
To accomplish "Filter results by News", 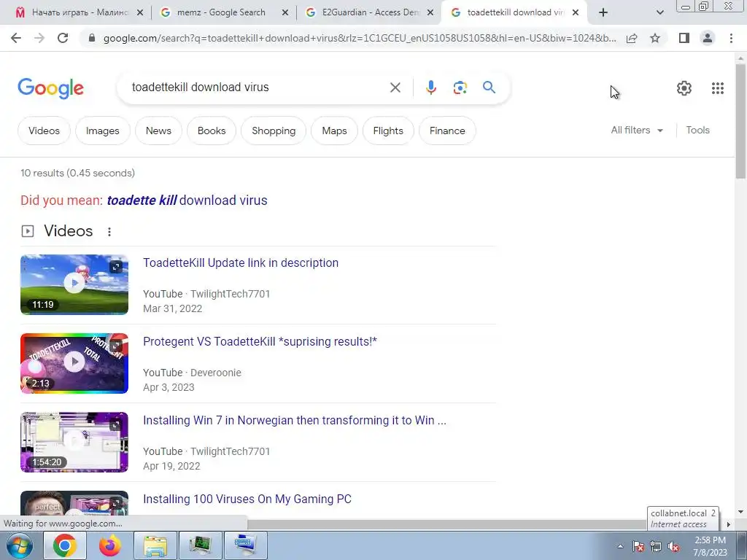I will pos(158,131).
